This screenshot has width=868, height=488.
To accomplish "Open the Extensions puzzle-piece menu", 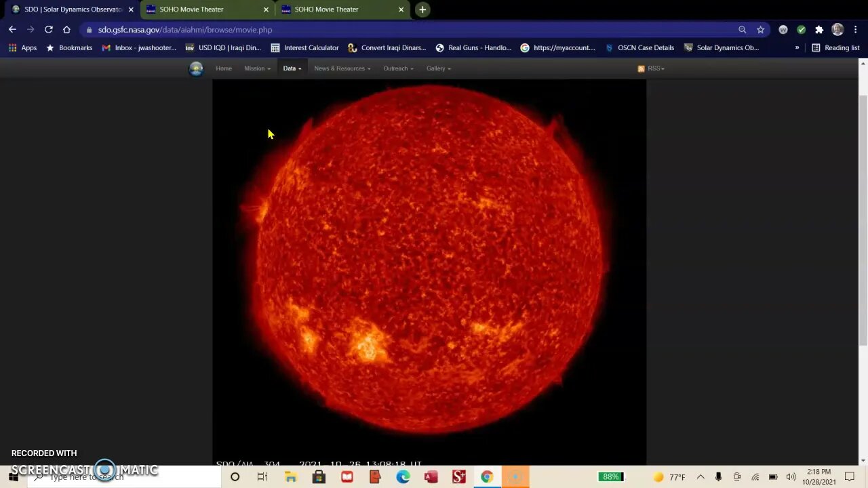I will click(819, 30).
